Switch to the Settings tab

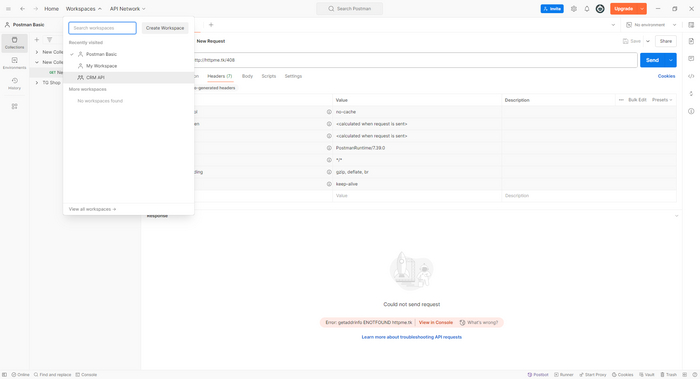(293, 76)
